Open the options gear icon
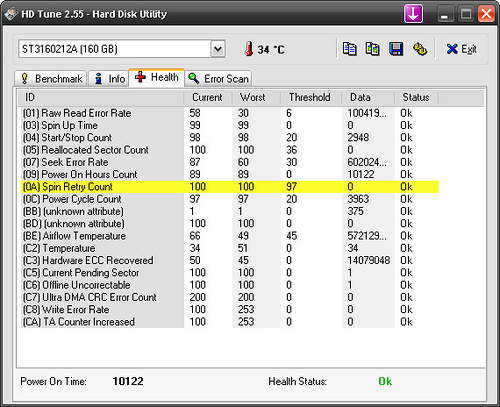 pyautogui.click(x=420, y=49)
